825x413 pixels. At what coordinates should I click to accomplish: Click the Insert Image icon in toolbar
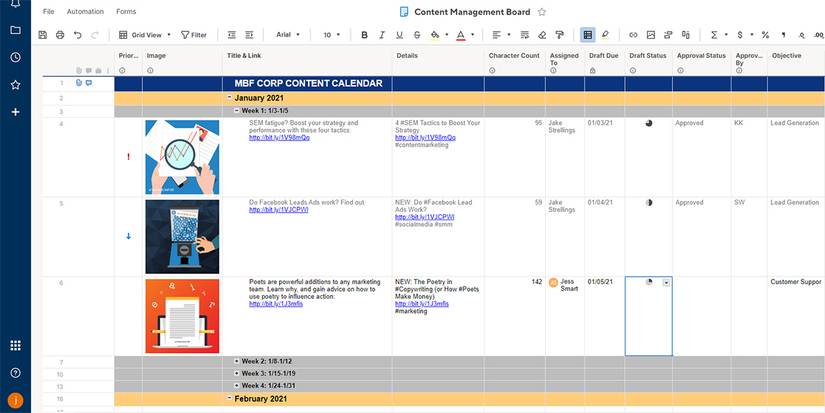tap(651, 35)
